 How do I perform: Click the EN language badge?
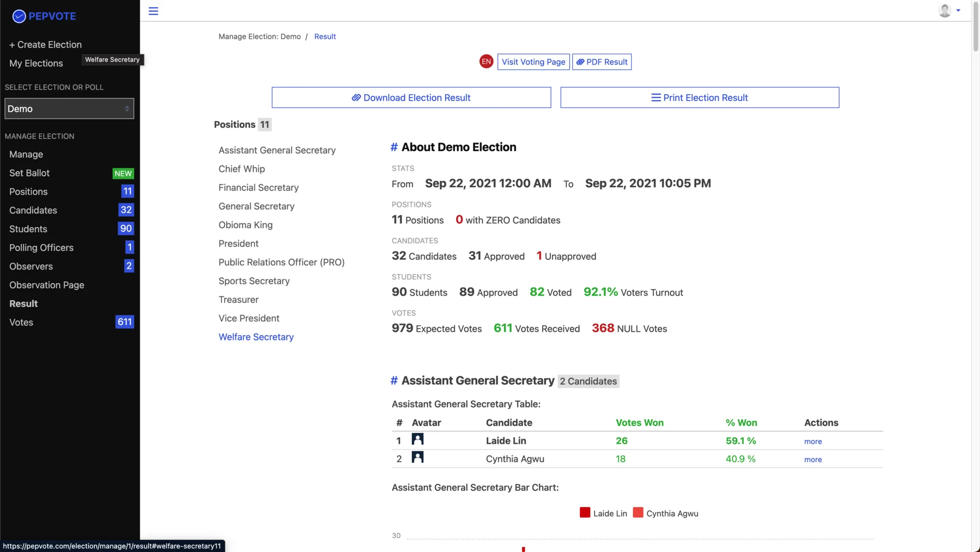point(486,62)
